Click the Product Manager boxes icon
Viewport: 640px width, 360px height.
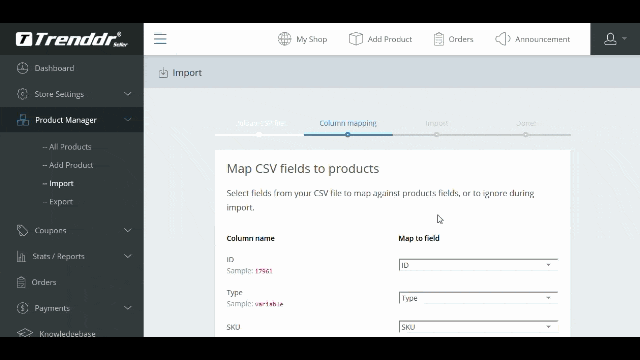pyautogui.click(x=23, y=120)
